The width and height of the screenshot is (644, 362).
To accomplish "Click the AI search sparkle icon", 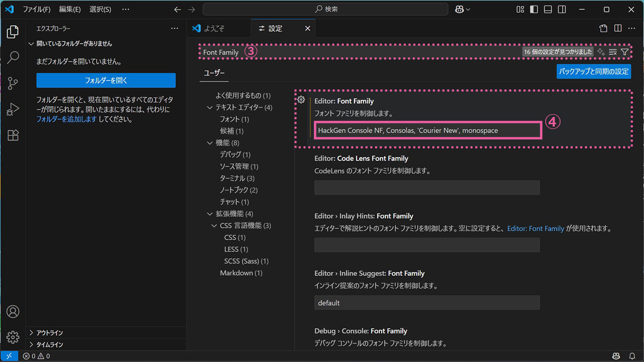I will (601, 52).
